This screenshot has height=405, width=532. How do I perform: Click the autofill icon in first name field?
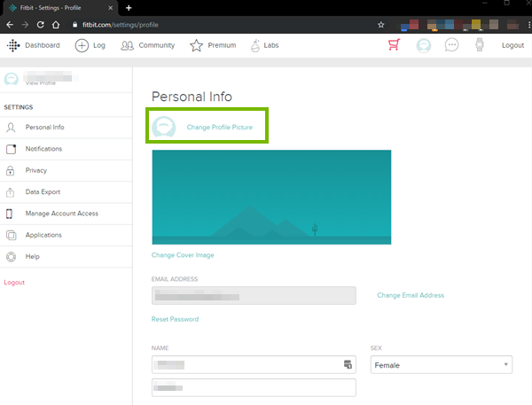(x=348, y=364)
